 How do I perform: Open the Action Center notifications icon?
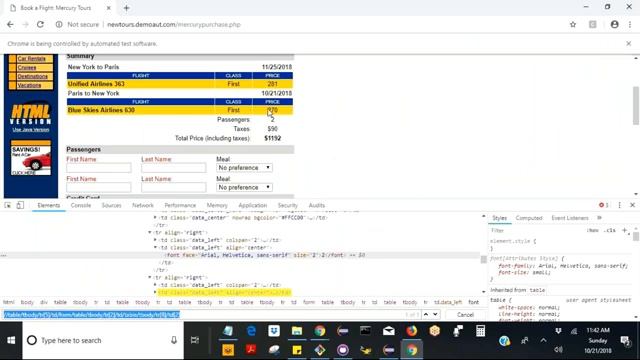pyautogui.click(x=625, y=340)
